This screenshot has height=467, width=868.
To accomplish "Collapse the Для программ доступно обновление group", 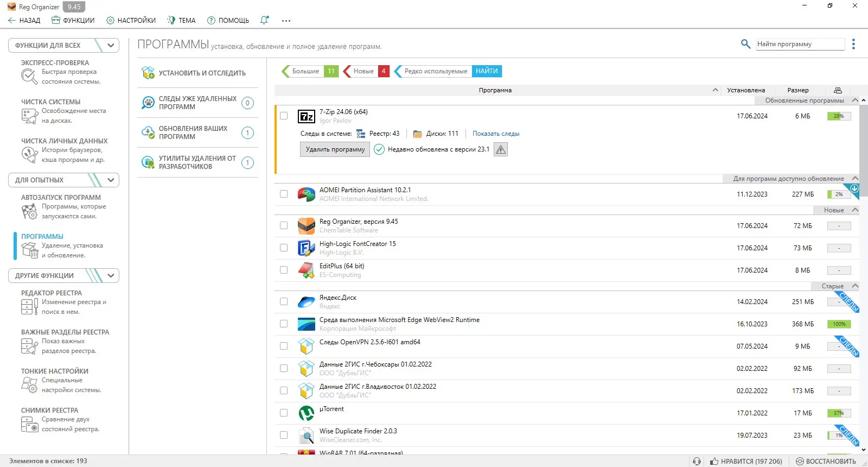I will [855, 179].
